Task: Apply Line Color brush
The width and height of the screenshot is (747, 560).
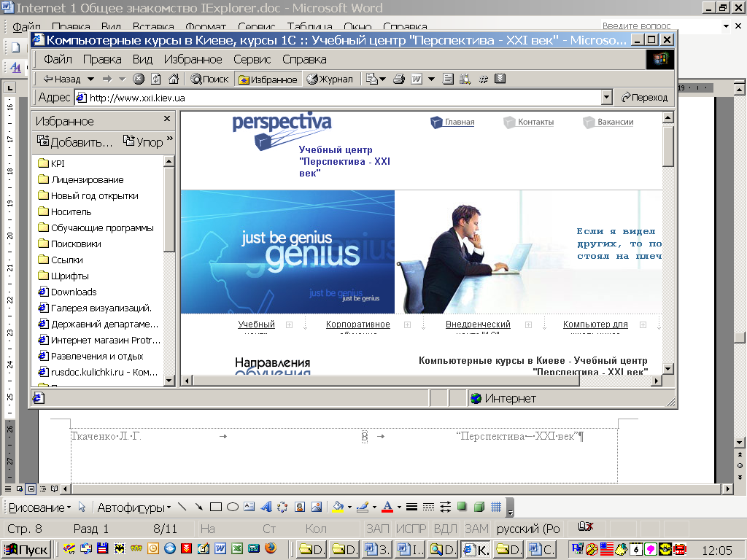Action: pyautogui.click(x=363, y=507)
